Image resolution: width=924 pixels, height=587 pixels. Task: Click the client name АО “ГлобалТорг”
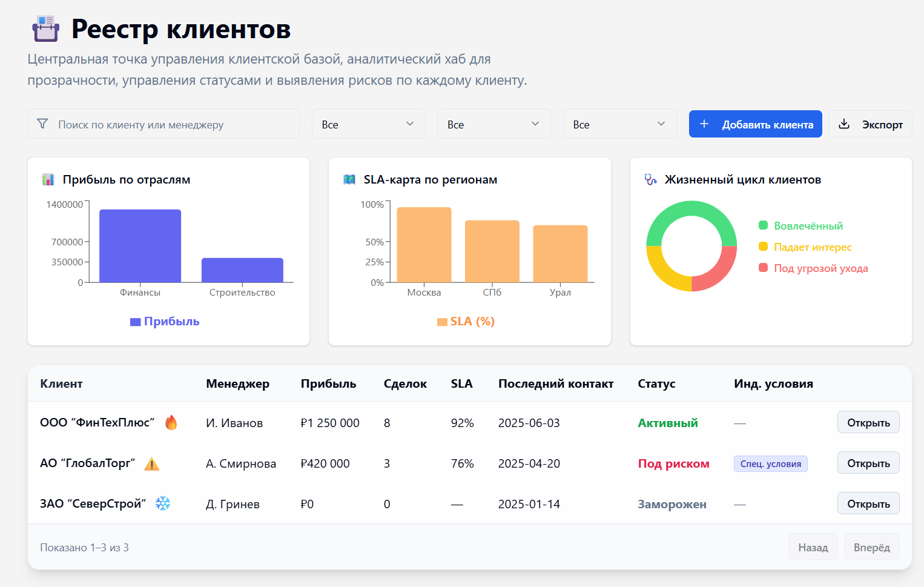[88, 463]
